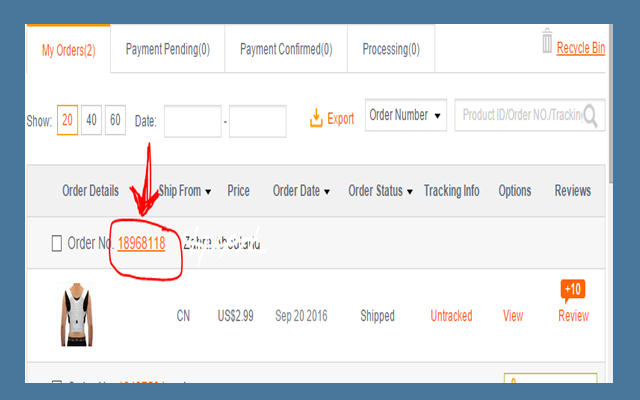Show 60 orders per page

[115, 120]
